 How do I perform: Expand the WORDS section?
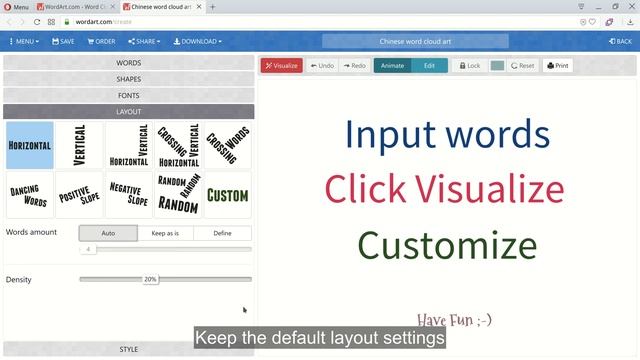(x=129, y=63)
